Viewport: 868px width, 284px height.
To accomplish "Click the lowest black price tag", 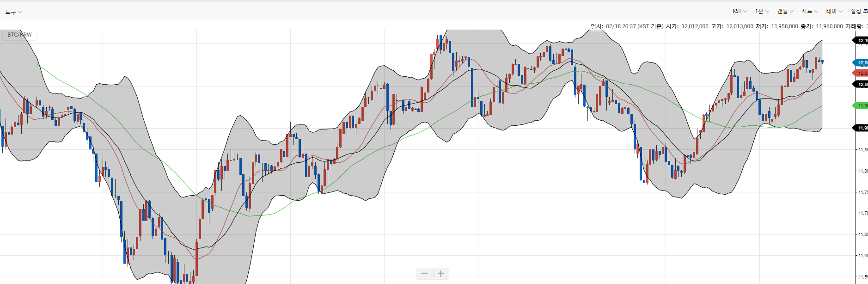I will coord(861,128).
